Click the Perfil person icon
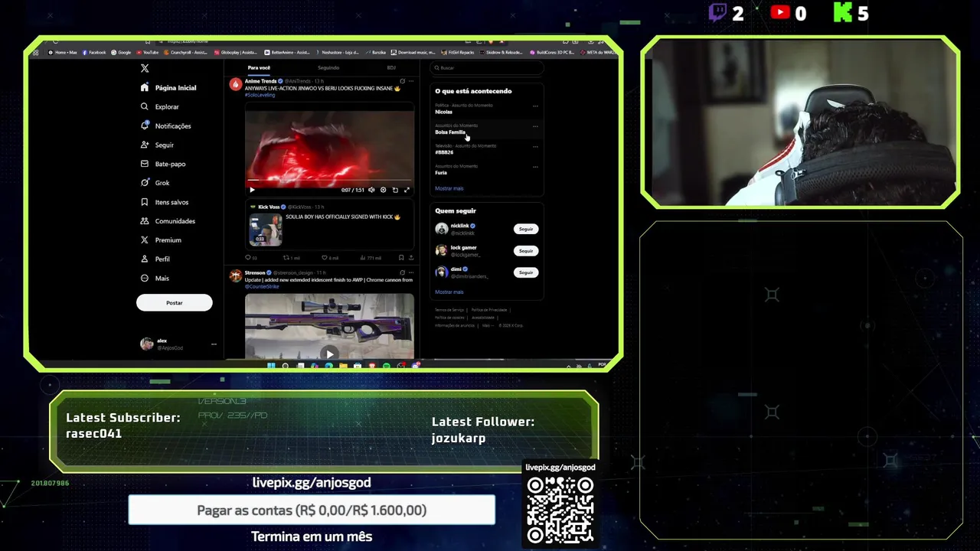 click(145, 259)
